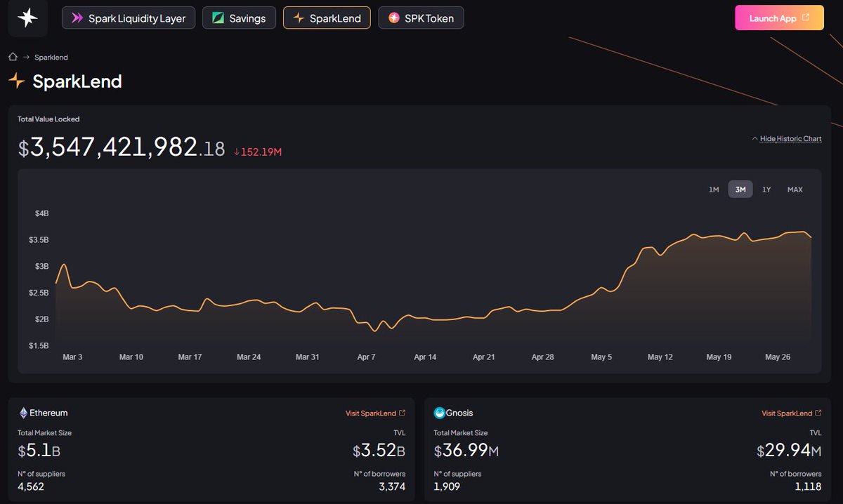Click the $4B y-axis label

[x=41, y=213]
